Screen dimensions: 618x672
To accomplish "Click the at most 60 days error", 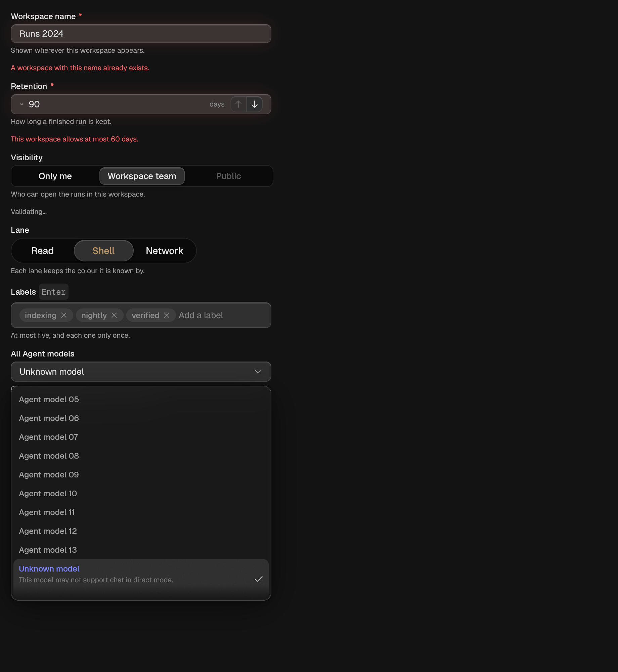I will (x=75, y=139).
